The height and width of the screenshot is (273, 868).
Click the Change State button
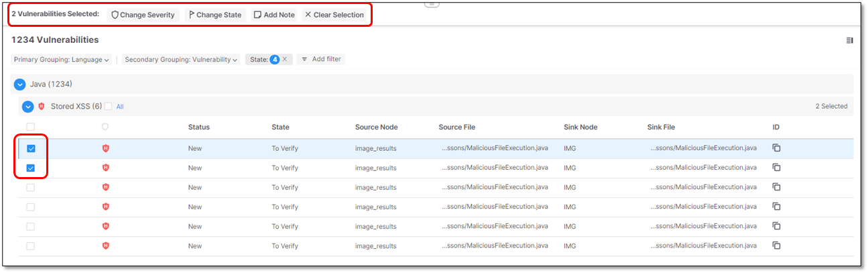[x=215, y=15]
